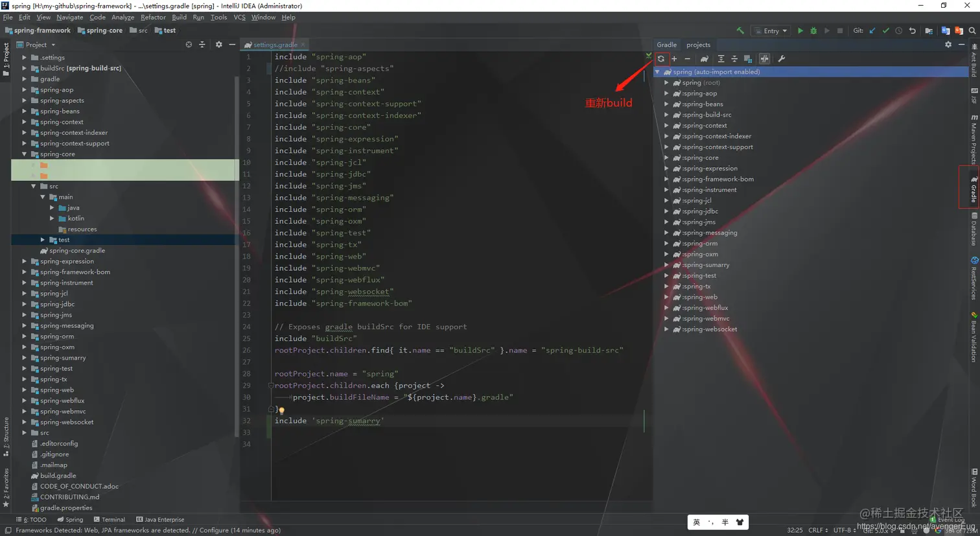Open Java Enterprise tool window
This screenshot has width=980, height=536.
[x=160, y=520]
